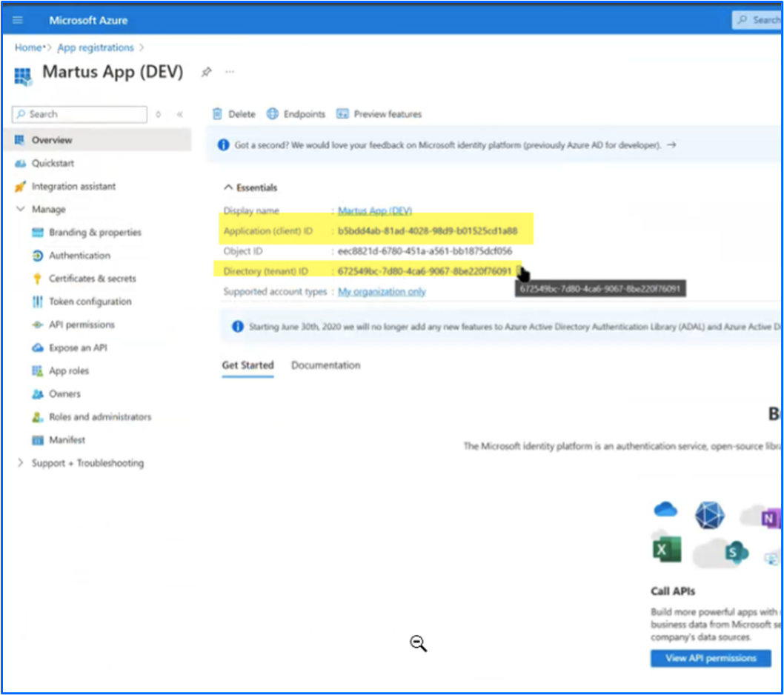Click the API permissions icon
Image resolution: width=784 pixels, height=695 pixels.
coord(38,325)
